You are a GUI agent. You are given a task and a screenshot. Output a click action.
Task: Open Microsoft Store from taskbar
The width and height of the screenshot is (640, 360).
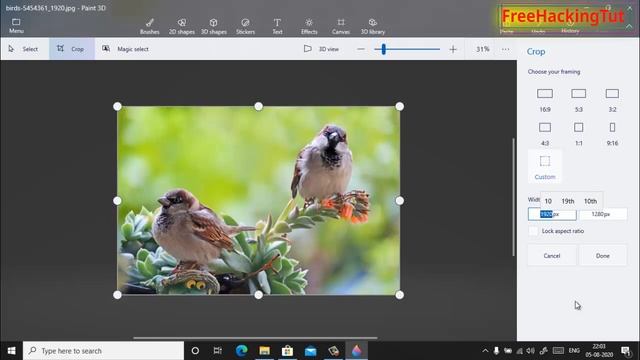click(x=287, y=351)
